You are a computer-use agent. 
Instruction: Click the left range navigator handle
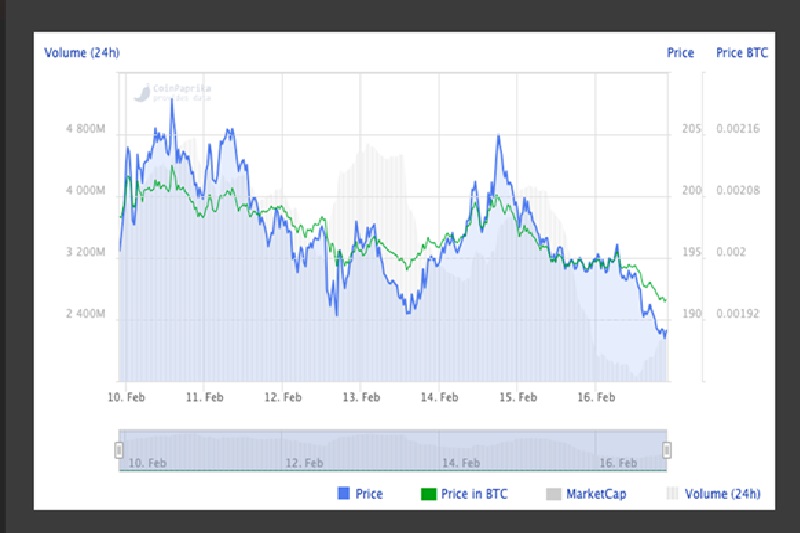coord(119,450)
